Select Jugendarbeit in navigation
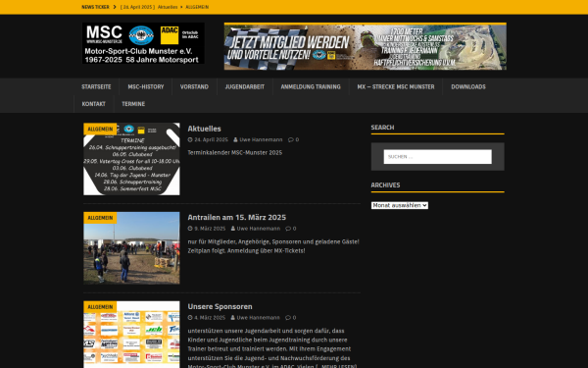Viewport: 588px width, 368px height. (244, 86)
